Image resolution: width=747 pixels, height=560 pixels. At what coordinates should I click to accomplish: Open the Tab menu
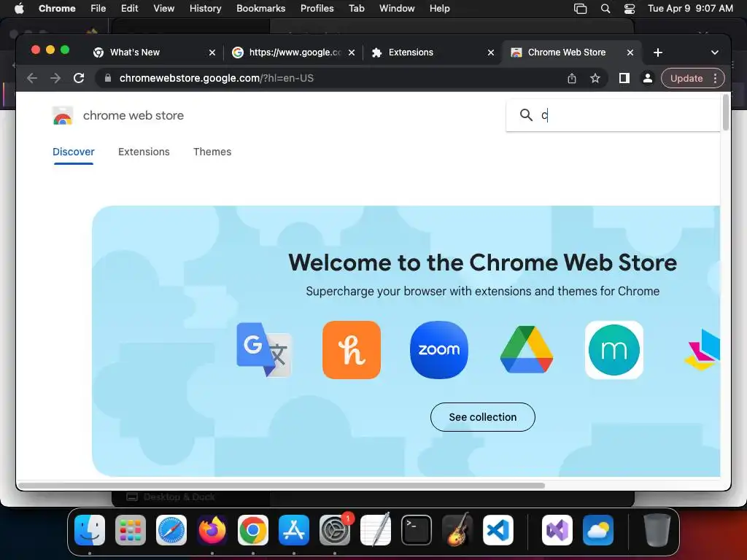click(356, 9)
